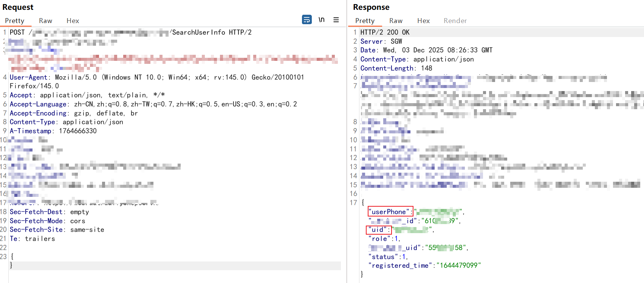The height and width of the screenshot is (283, 644).
Task: Open the Response Render tab
Action: tap(455, 21)
